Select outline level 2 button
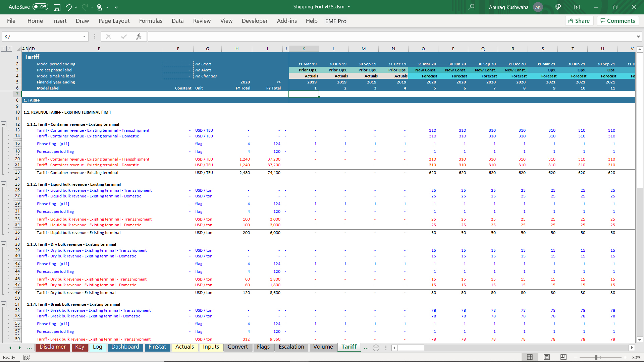Viewport: 644px width, 362px height. coord(9,49)
